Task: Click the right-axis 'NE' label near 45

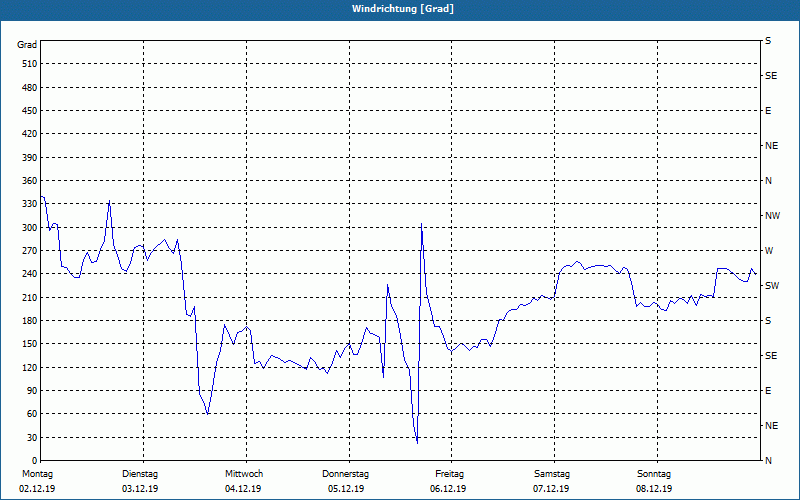Action: pyautogui.click(x=771, y=426)
